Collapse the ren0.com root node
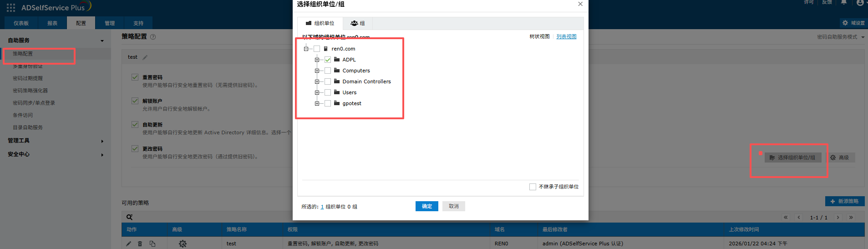Viewport: 868px width, 249px height. (306, 49)
